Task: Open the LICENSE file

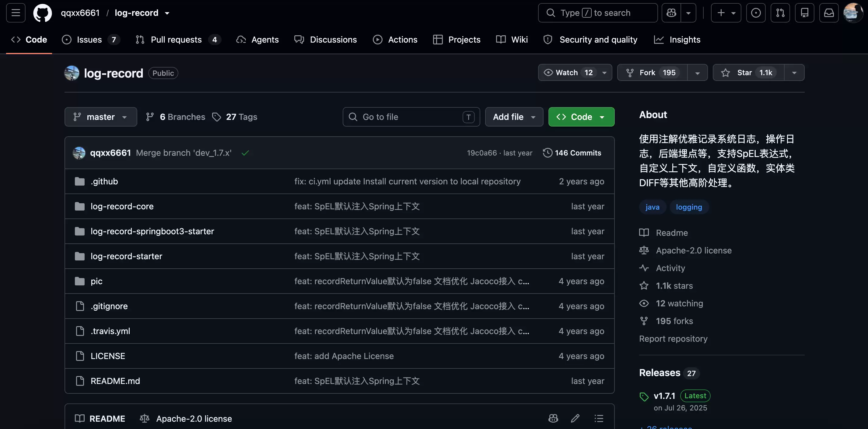Action: pyautogui.click(x=108, y=356)
